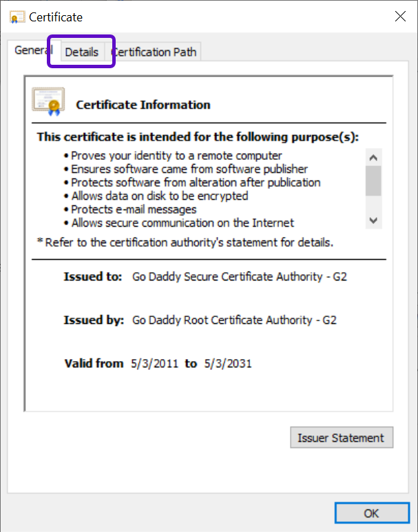
Task: Close the Certificate dialog window
Action: coord(399,16)
